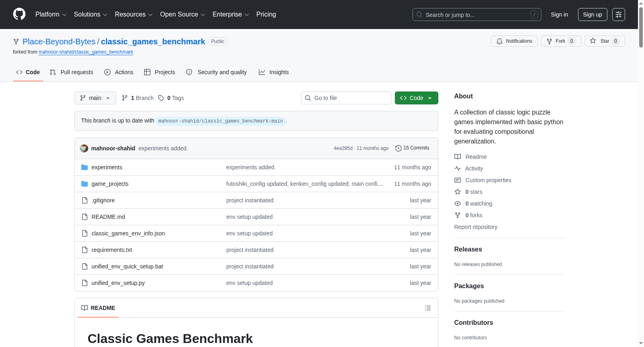The image size is (644, 347).
Task: Switch to the Security and quality tab
Action: tap(217, 72)
